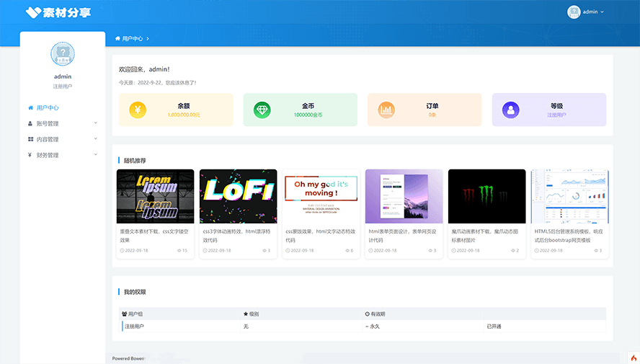This screenshot has height=364, width=640.
Task: Select 用户中心 in the sidebar
Action: pos(48,107)
